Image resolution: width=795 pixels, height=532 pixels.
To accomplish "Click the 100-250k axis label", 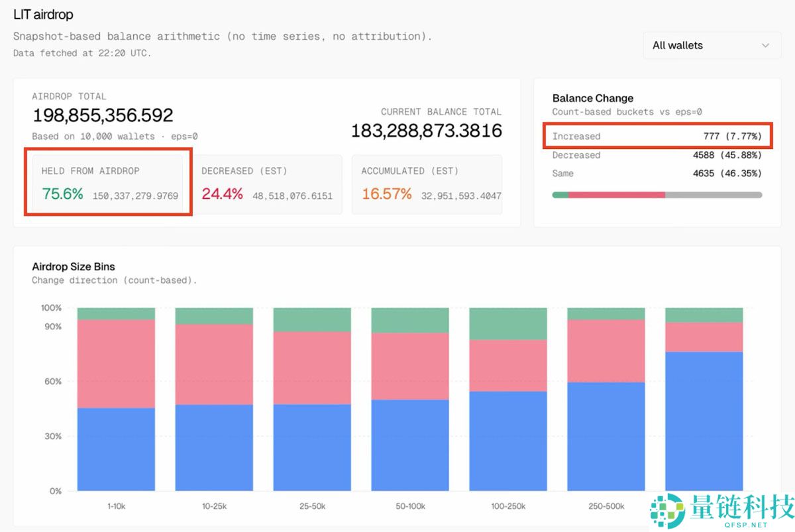I will click(508, 506).
